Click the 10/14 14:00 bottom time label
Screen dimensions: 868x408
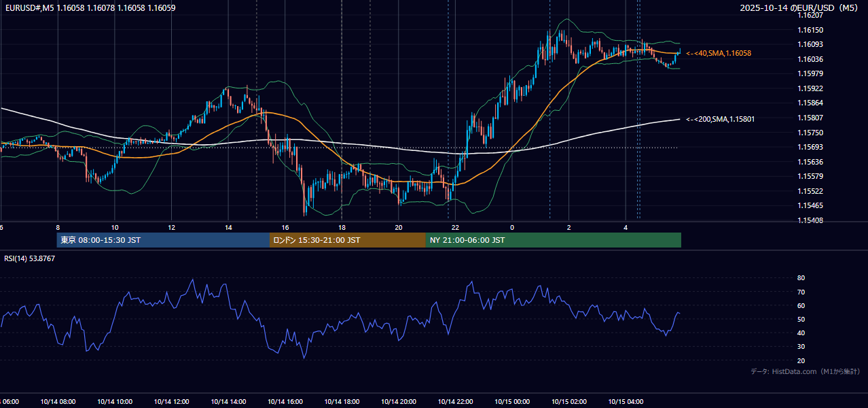[228, 401]
